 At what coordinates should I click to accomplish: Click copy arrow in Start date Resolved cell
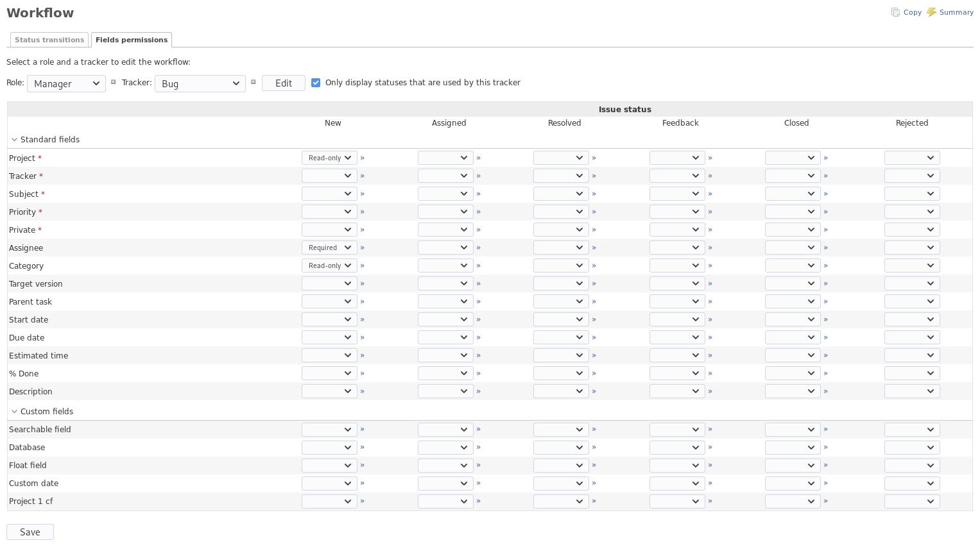coord(594,319)
